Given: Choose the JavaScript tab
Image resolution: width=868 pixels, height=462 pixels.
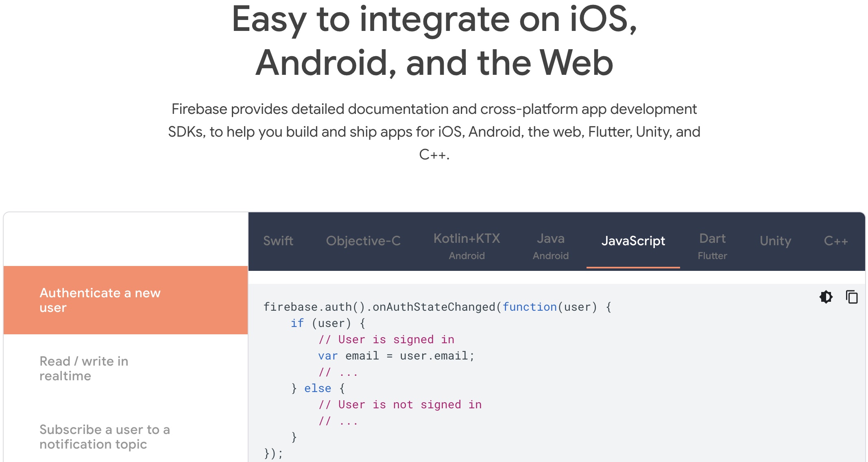Looking at the screenshot, I should click(x=633, y=241).
